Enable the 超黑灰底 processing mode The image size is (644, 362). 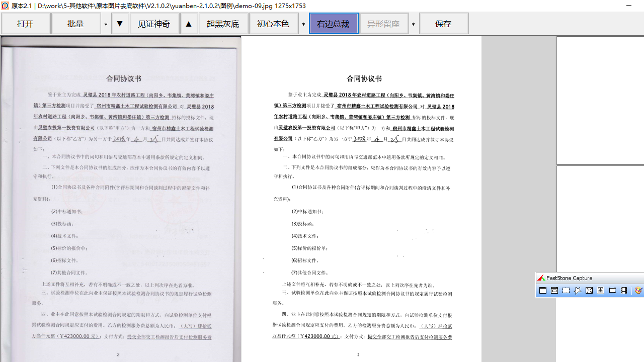[223, 23]
